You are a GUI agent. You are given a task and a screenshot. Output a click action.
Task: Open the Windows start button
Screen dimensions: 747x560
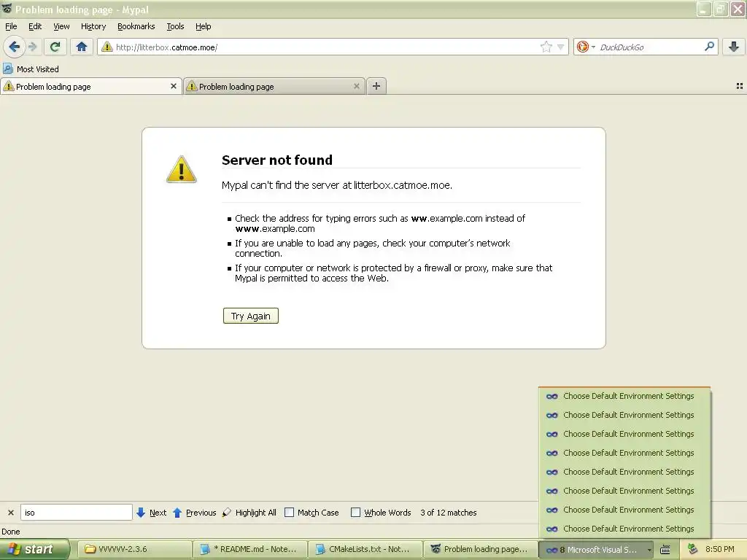pyautogui.click(x=34, y=549)
